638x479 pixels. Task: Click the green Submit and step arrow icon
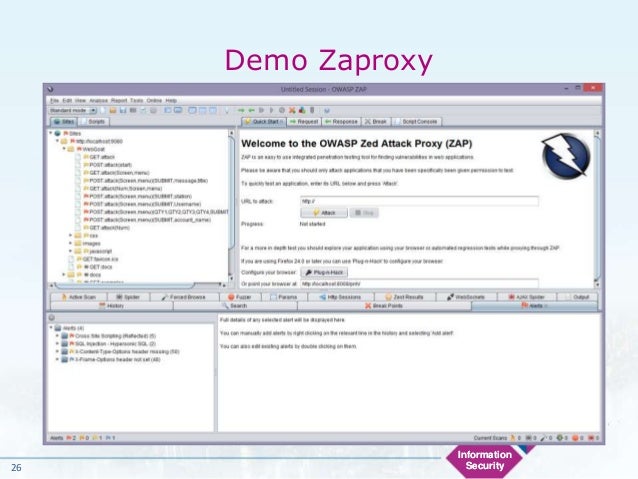241,110
